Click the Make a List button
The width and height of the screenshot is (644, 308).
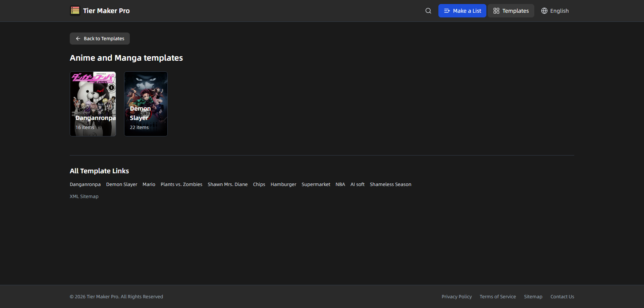(462, 11)
